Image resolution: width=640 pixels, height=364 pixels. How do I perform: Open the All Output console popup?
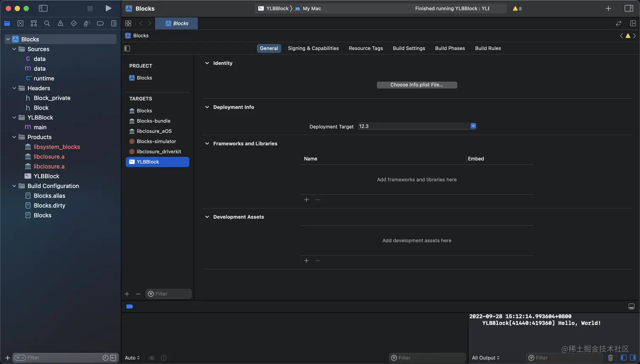coord(486,358)
